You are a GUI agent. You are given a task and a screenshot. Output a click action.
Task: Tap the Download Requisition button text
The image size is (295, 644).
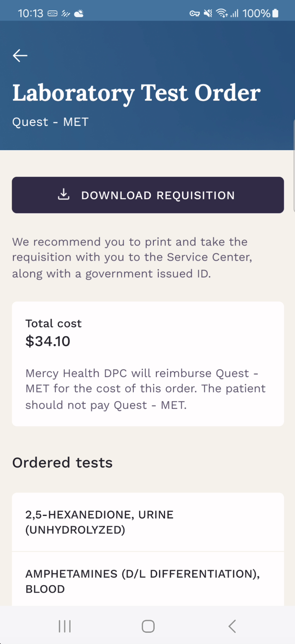click(x=158, y=195)
